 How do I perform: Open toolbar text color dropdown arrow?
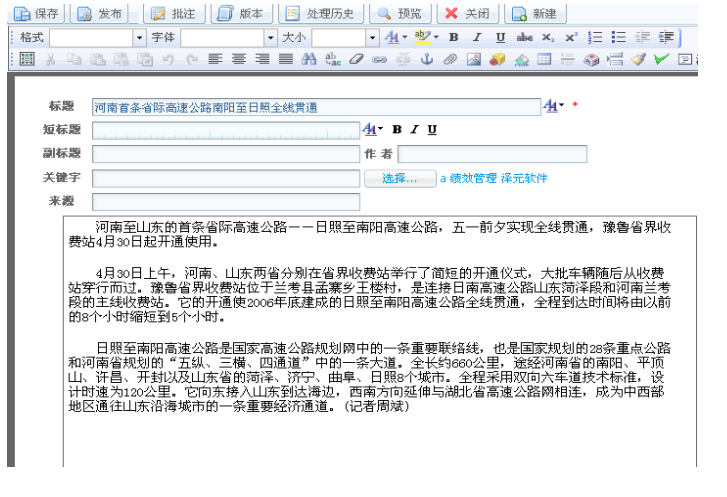coord(405,38)
